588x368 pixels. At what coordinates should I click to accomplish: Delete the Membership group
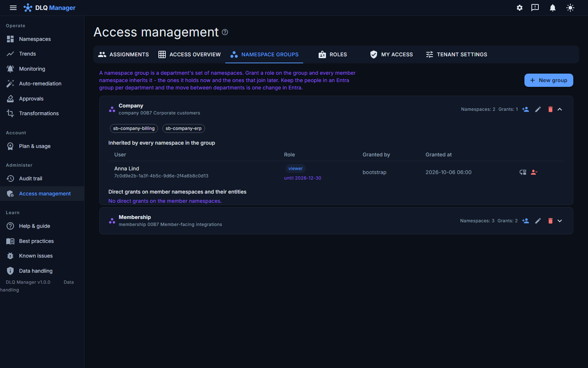click(x=551, y=221)
